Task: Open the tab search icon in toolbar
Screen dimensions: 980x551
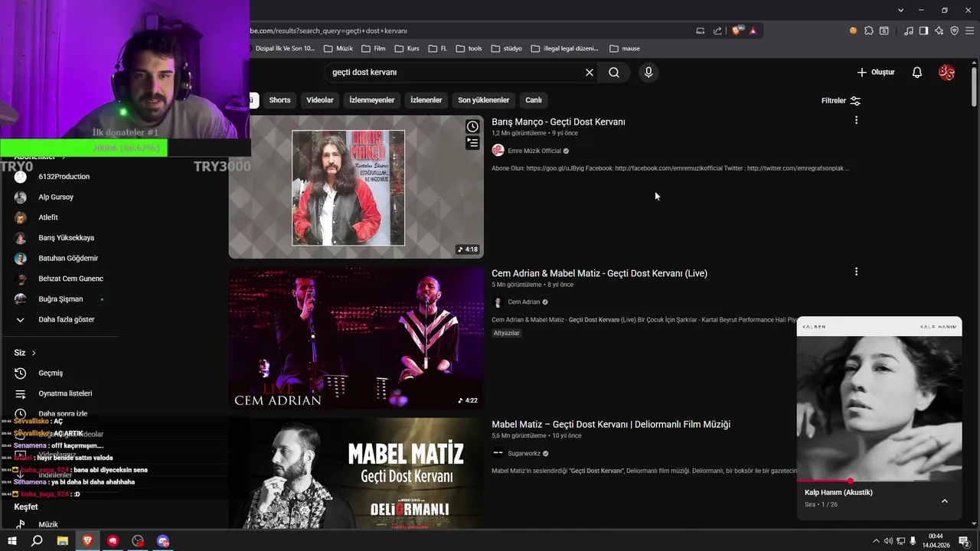Action: click(884, 31)
